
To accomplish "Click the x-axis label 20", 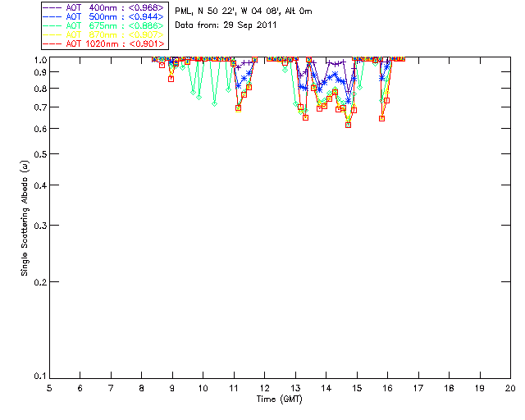I will click(510, 389).
